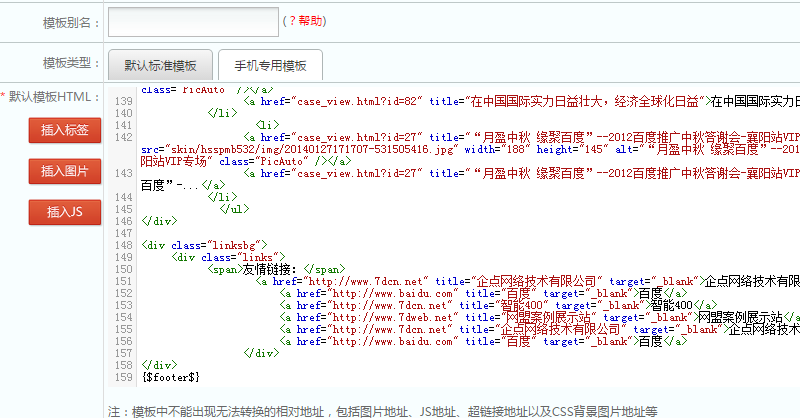Click the empty code line 147
The height and width of the screenshot is (418, 800).
tap(300, 233)
